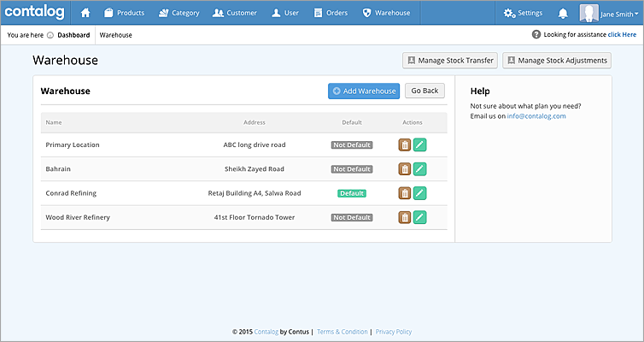Open the Orders menu
Screen dimensions: 644x342
point(331,13)
